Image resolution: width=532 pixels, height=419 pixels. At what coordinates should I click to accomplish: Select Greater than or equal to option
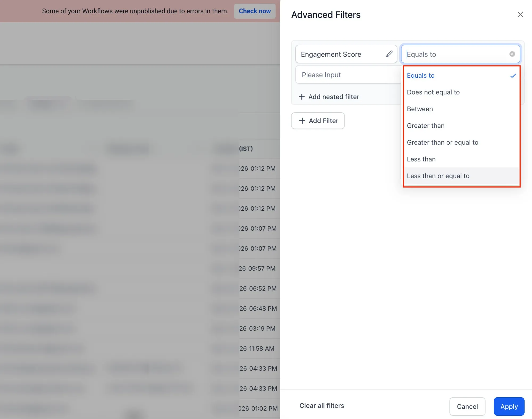(443, 142)
